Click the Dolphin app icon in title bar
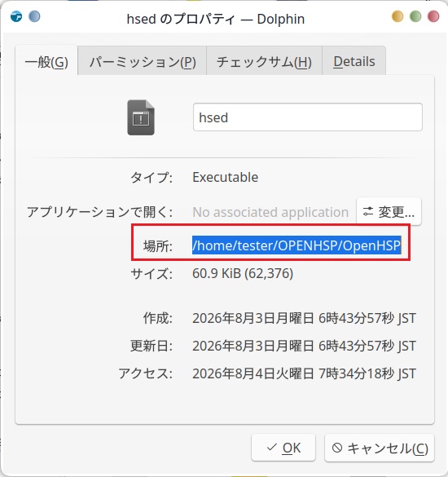Screen dimensions: 448x477 coord(16,16)
